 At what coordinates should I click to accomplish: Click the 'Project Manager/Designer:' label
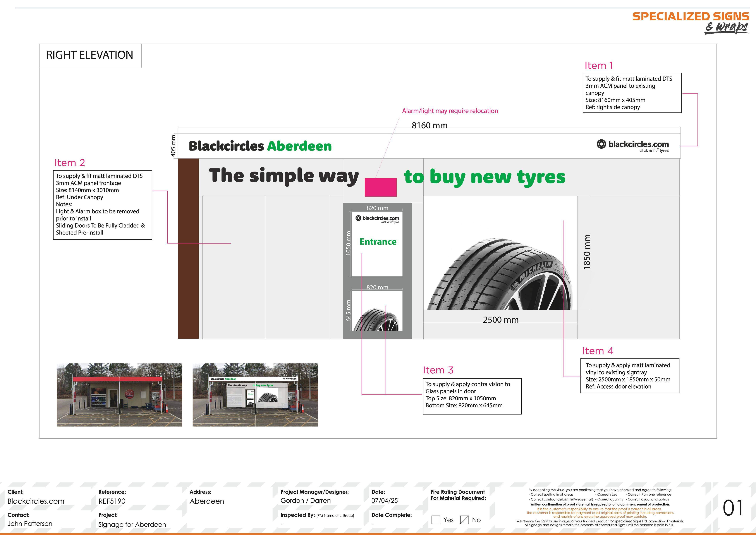coord(315,492)
